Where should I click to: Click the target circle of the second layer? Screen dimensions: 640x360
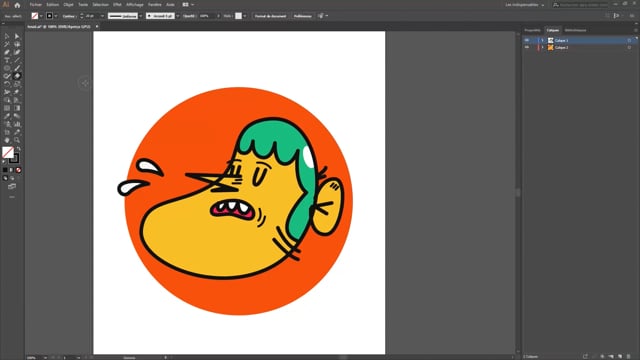click(629, 47)
